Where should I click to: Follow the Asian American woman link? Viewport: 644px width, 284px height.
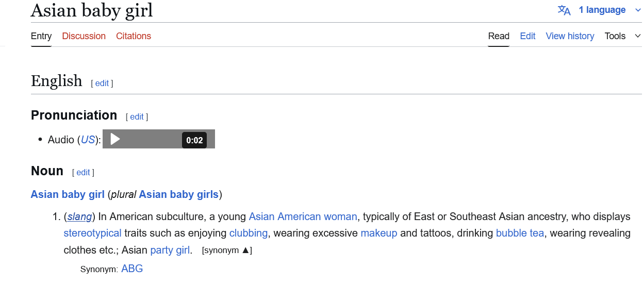click(303, 216)
